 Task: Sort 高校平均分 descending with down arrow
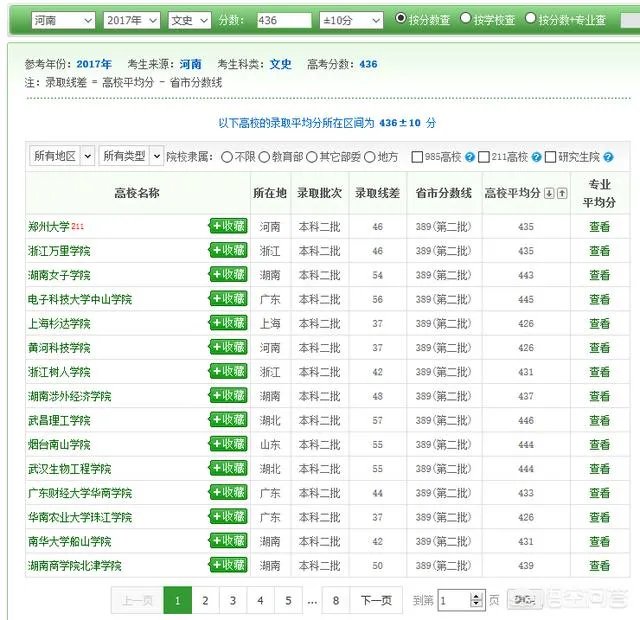tap(549, 193)
